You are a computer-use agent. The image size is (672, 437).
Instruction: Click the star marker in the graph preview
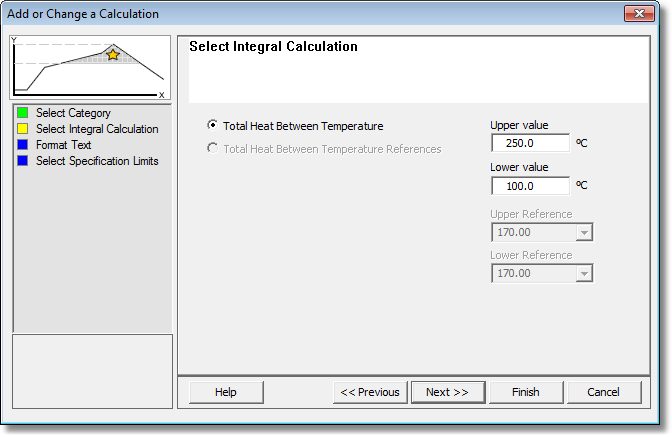tap(113, 54)
